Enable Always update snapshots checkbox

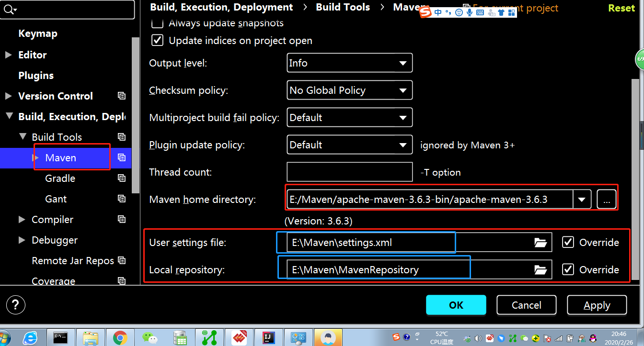(157, 23)
